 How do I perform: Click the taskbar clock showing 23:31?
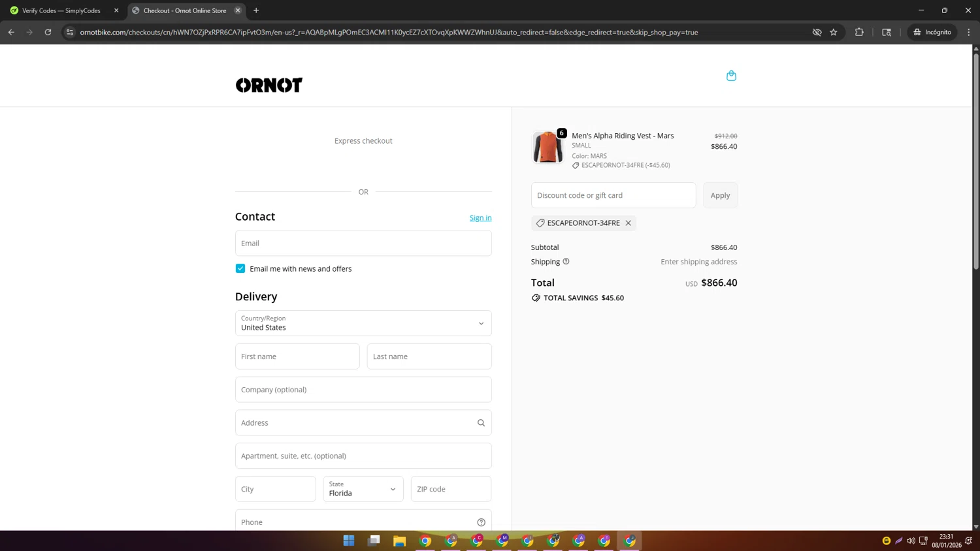point(947,541)
